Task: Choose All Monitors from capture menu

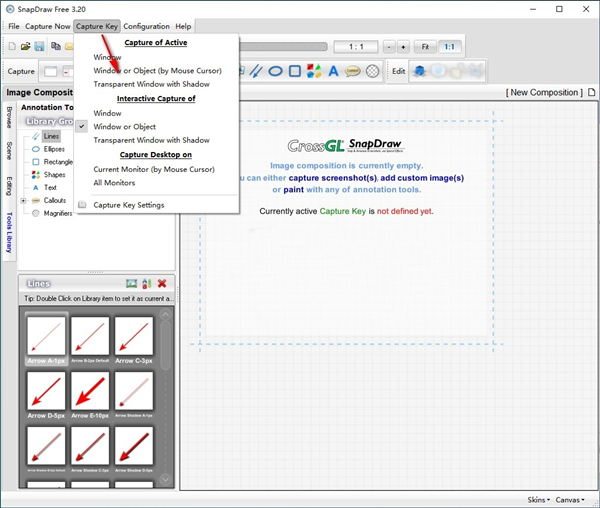Action: pyautogui.click(x=113, y=183)
